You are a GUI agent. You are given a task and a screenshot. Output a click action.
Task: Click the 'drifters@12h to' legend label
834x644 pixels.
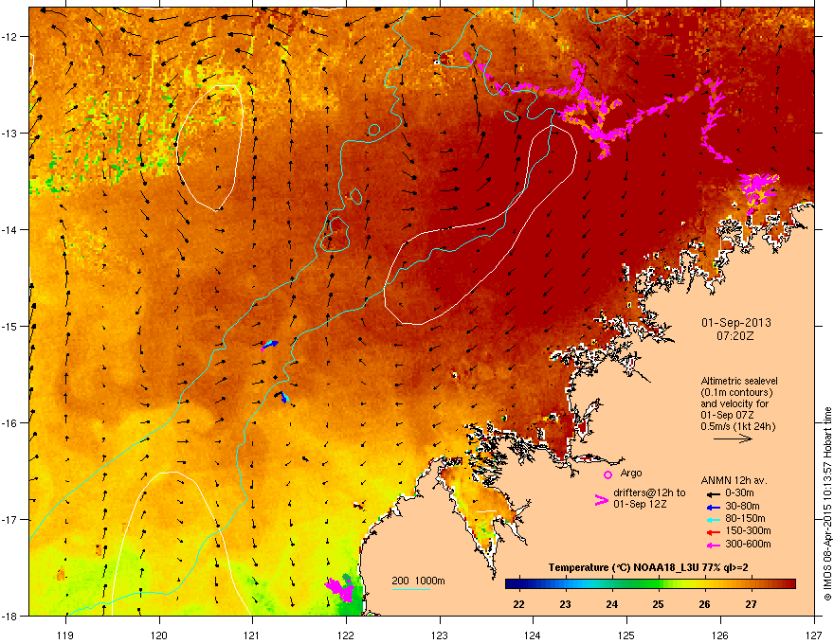pos(649,493)
